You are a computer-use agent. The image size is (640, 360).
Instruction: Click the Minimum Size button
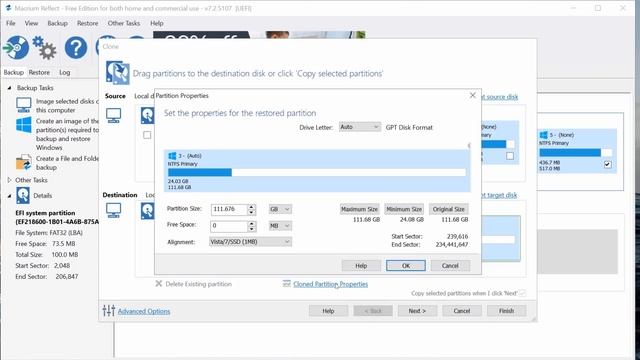(404, 209)
